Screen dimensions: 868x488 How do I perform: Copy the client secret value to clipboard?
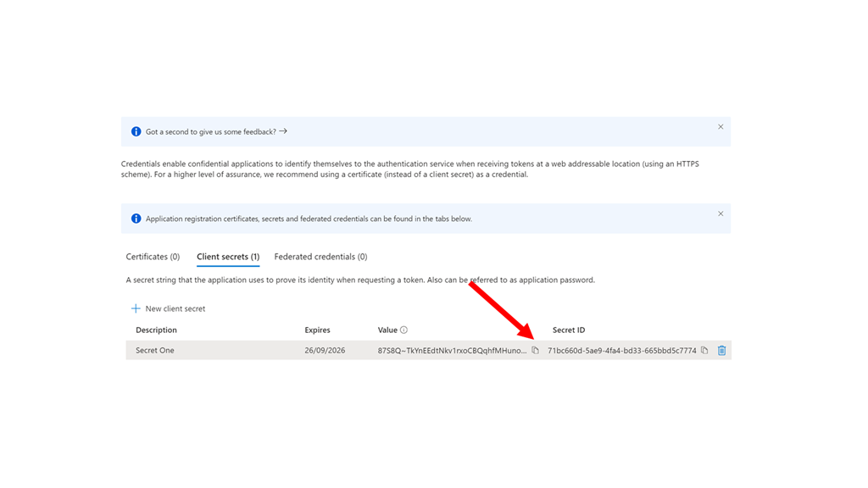(x=535, y=350)
